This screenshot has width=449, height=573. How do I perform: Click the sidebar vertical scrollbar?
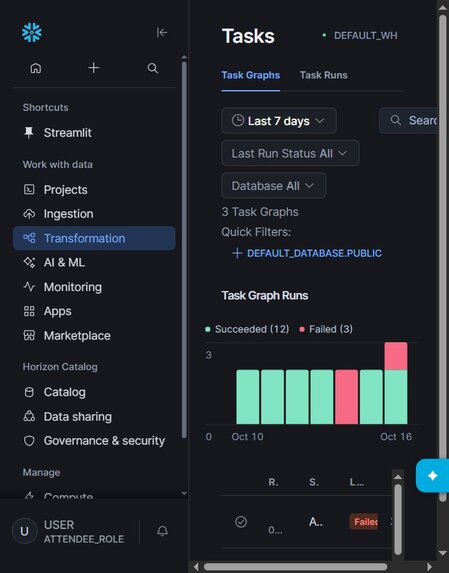coord(184,250)
